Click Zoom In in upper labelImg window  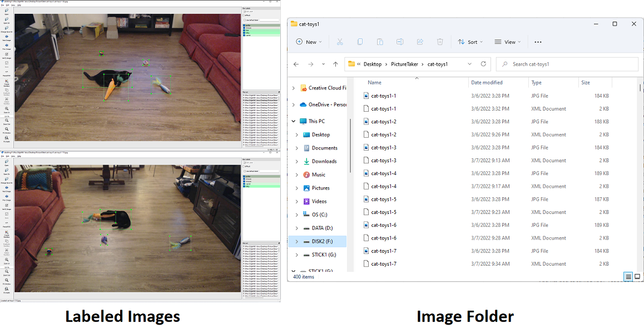[7, 110]
